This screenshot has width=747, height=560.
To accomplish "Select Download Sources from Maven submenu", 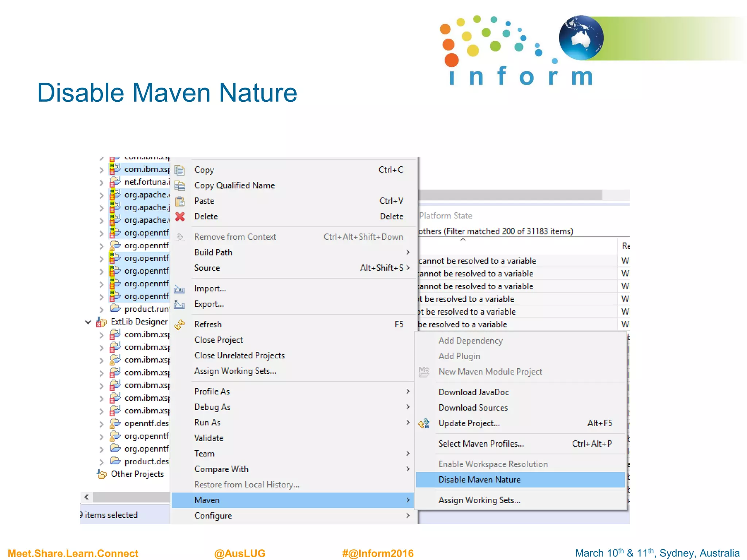I will [x=473, y=408].
